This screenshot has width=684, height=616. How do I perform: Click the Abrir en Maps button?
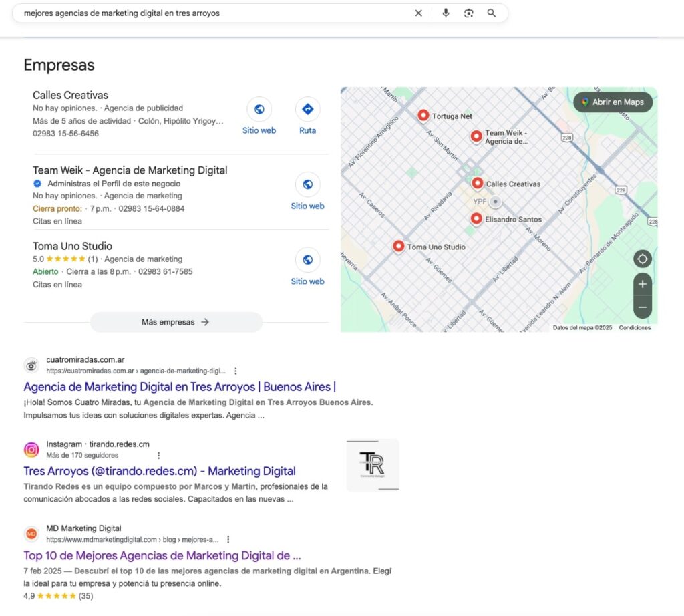point(613,102)
